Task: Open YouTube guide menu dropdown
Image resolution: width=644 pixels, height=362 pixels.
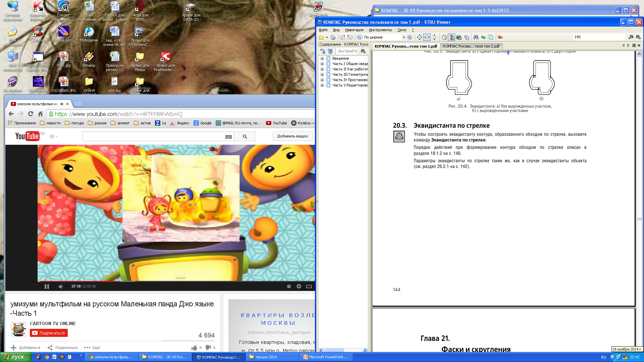Action: pyautogui.click(x=53, y=136)
